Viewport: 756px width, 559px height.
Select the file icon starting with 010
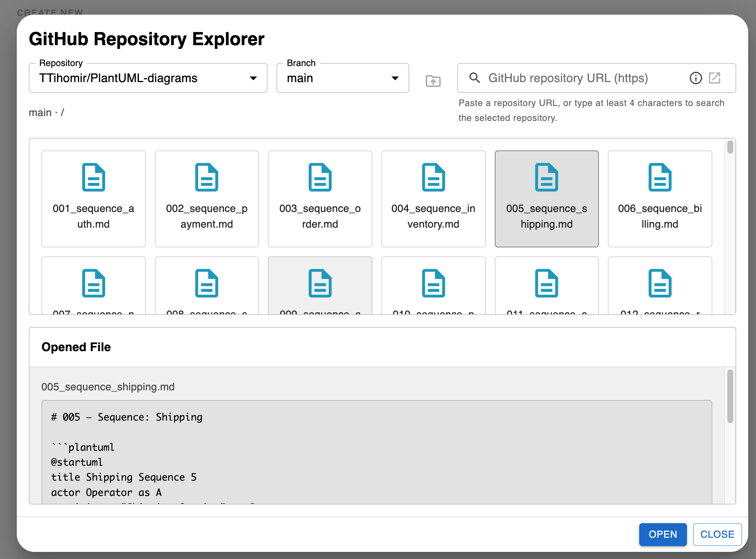pos(433,283)
